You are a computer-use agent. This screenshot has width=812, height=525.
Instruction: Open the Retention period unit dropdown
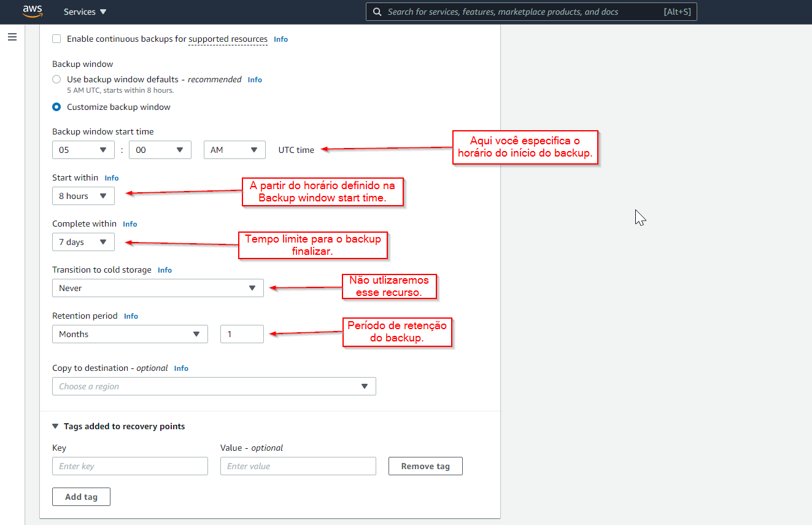click(130, 334)
